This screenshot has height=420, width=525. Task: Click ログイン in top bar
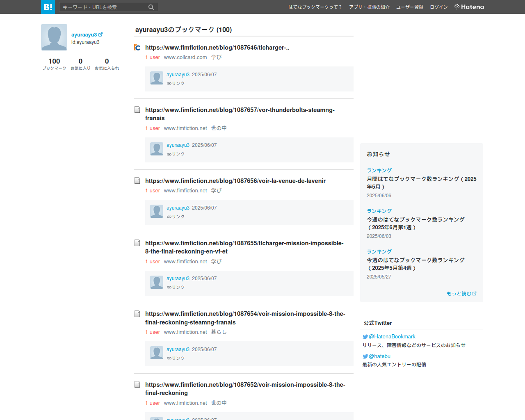(439, 7)
